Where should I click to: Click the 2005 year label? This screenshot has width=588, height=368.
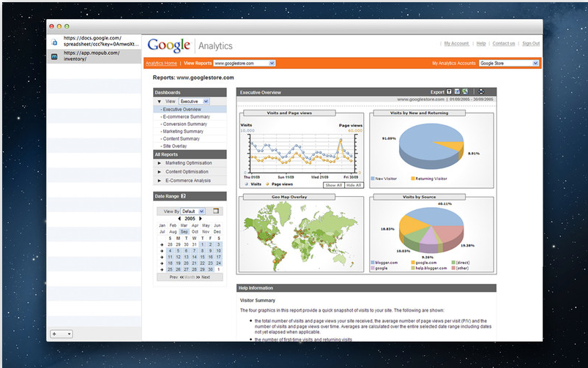click(190, 219)
